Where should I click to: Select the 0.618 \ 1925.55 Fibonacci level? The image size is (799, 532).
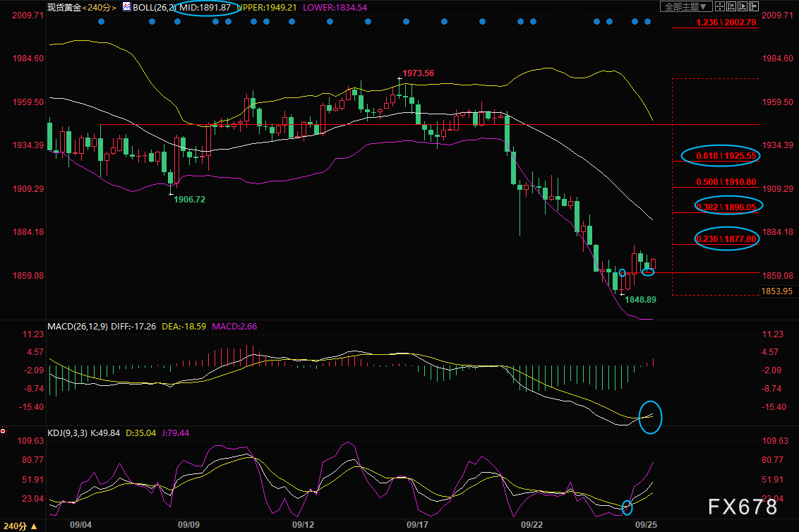point(726,156)
